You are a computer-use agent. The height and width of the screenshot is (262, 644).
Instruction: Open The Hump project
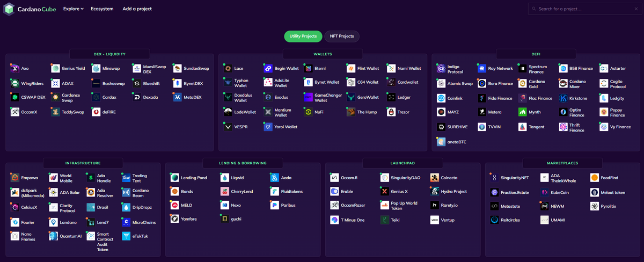coord(362,112)
